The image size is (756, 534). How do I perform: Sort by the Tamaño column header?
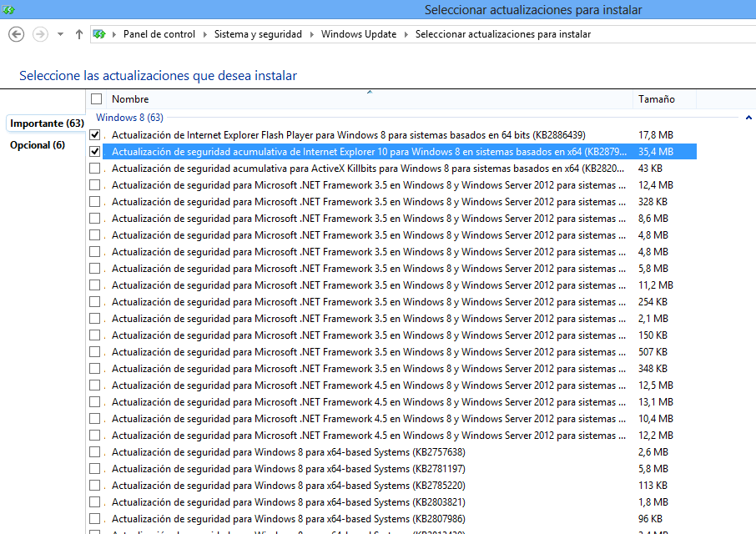[x=657, y=99]
